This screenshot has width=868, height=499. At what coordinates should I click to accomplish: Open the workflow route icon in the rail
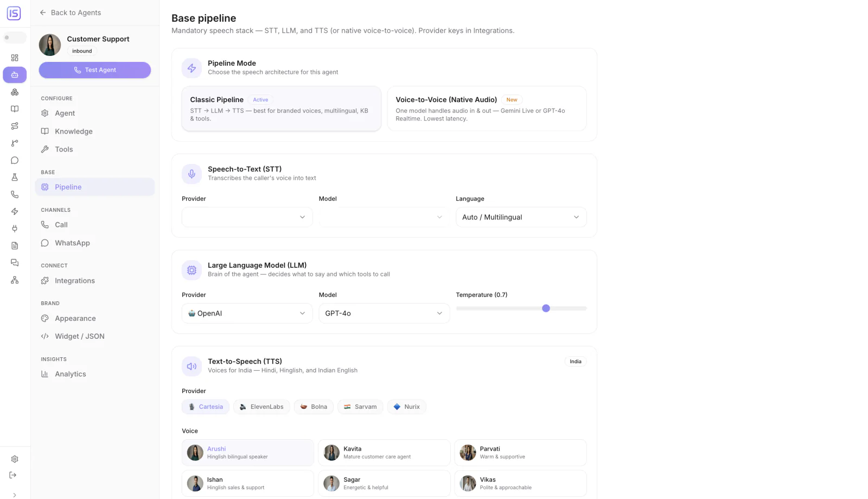click(15, 126)
